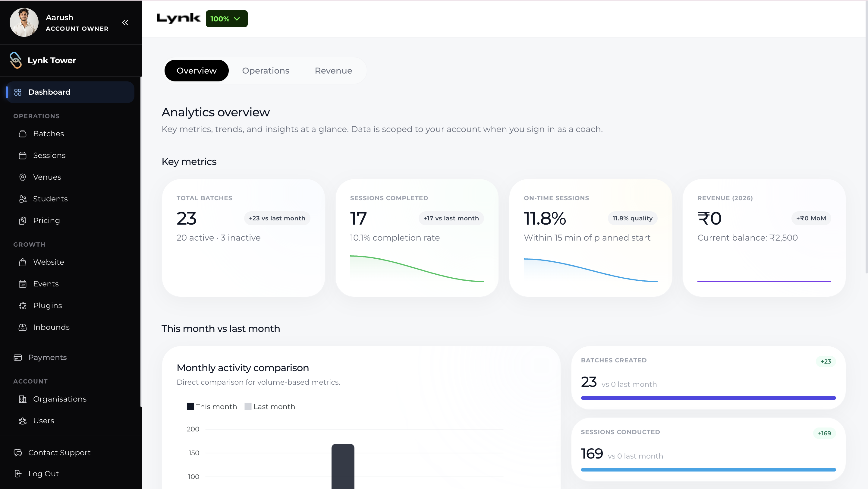Viewport: 868px width, 489px height.
Task: Click the Users group icon
Action: pyautogui.click(x=23, y=421)
